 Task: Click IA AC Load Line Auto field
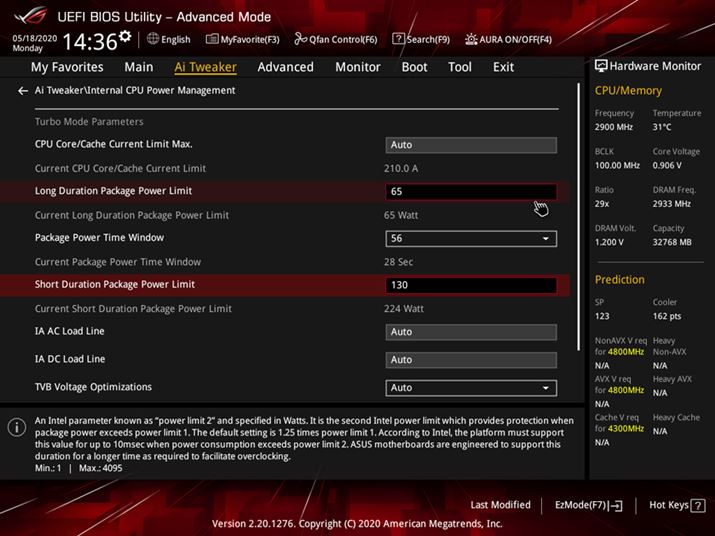(471, 332)
